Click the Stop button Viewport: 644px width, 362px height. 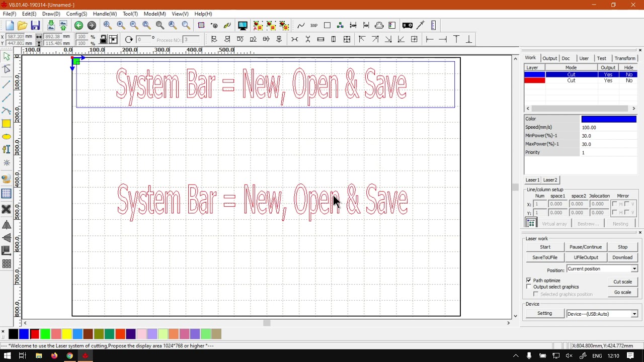[622, 247]
